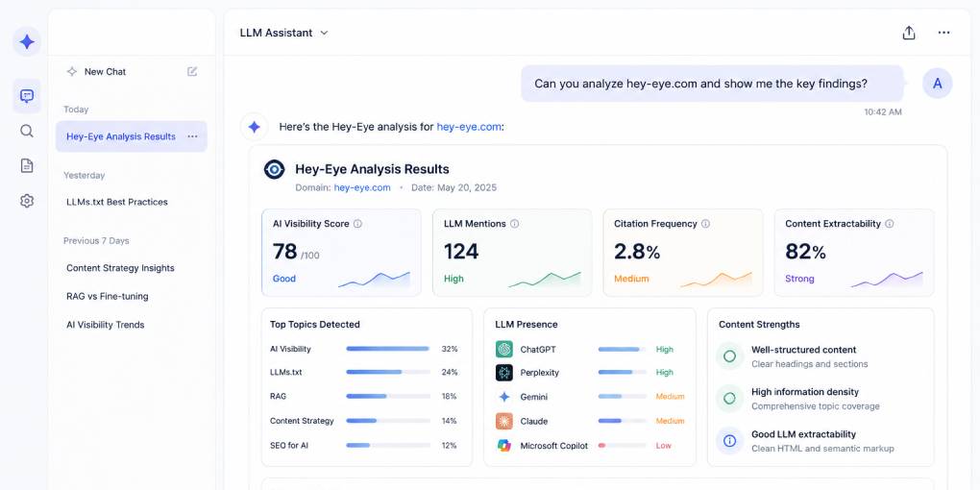Viewport: 980px width, 490px height.
Task: Click the LLM Mentions card
Action: pos(512,253)
